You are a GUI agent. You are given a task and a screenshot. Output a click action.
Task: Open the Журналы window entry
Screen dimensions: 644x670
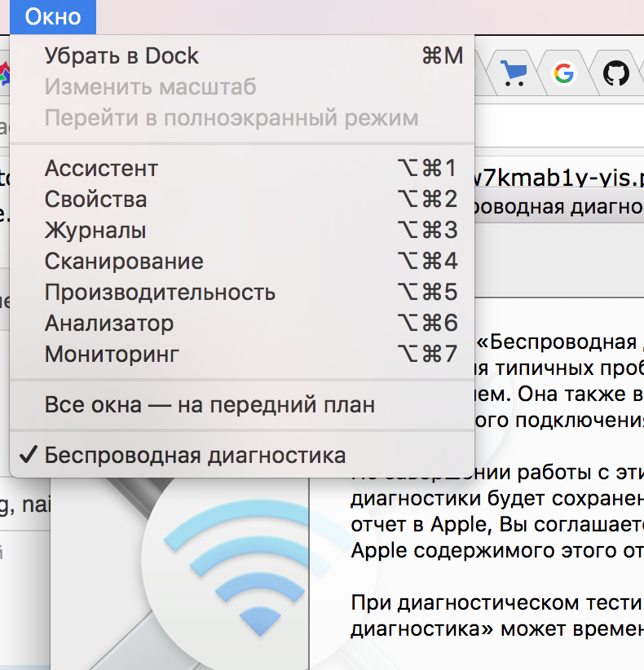(x=95, y=231)
